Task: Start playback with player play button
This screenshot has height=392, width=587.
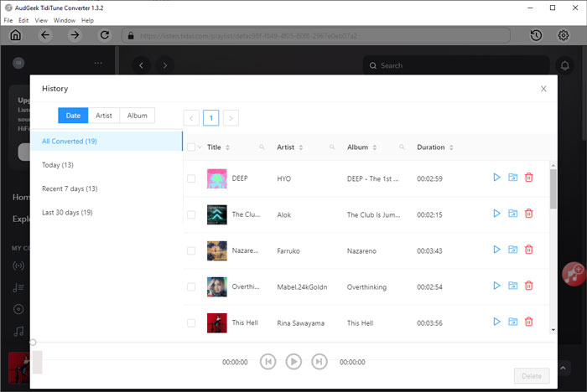Action: tap(293, 361)
